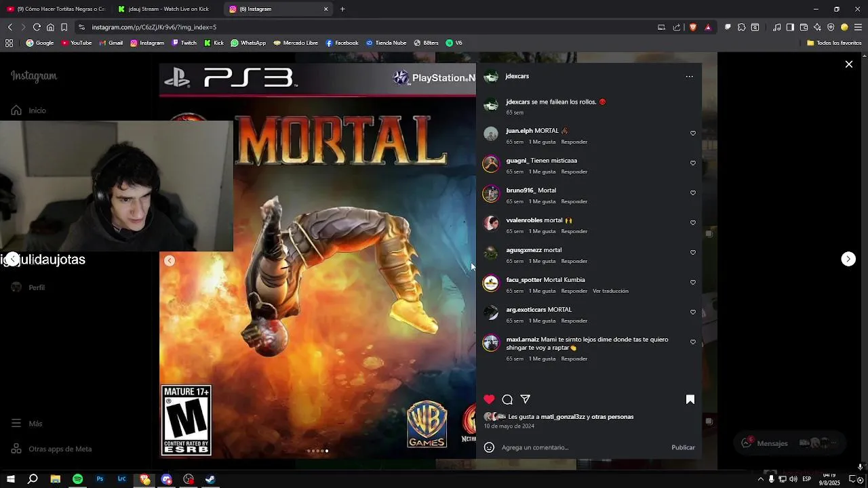Open the Mensajes floating panel
The image size is (868, 488).
(x=790, y=443)
